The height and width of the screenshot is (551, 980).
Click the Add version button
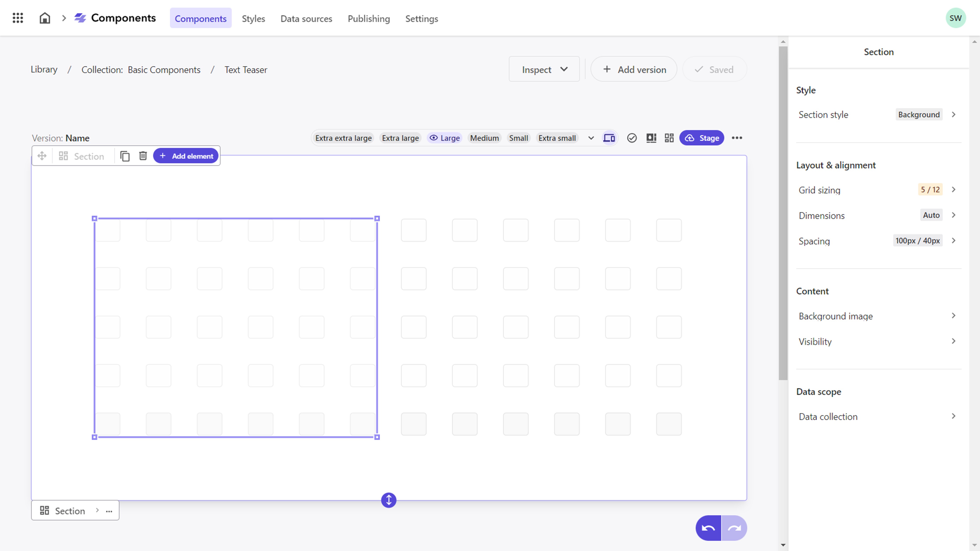click(633, 69)
